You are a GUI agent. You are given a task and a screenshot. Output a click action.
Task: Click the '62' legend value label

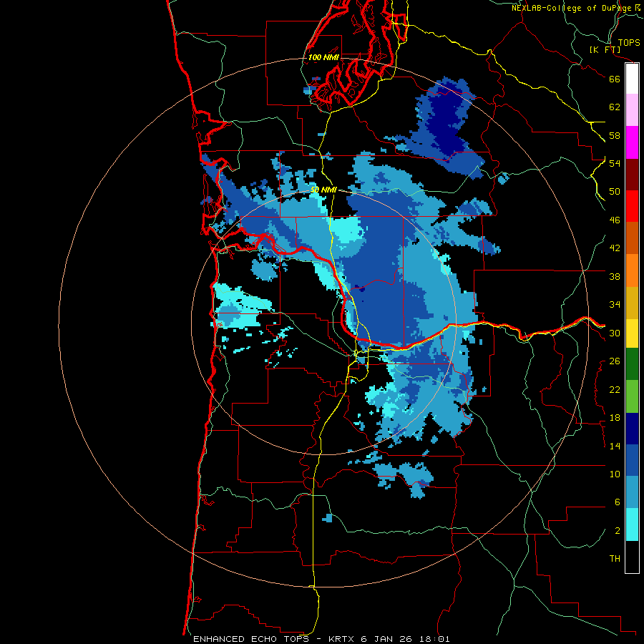point(615,107)
